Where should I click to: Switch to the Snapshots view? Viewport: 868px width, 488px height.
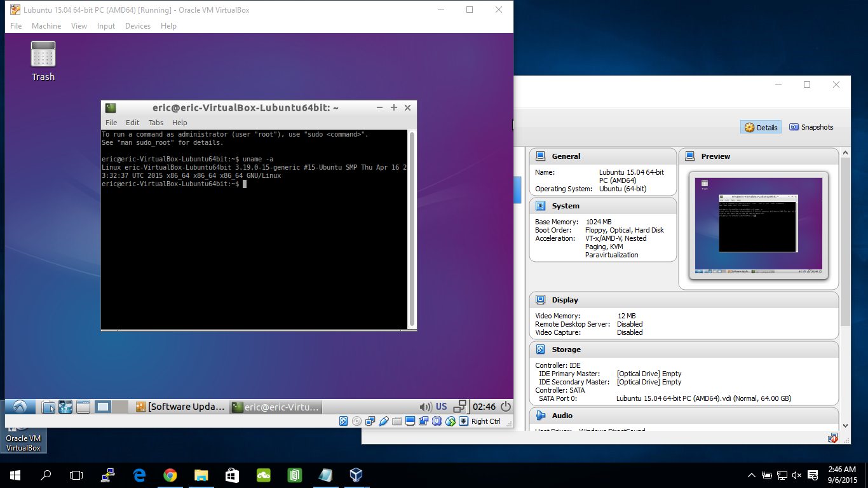point(811,127)
